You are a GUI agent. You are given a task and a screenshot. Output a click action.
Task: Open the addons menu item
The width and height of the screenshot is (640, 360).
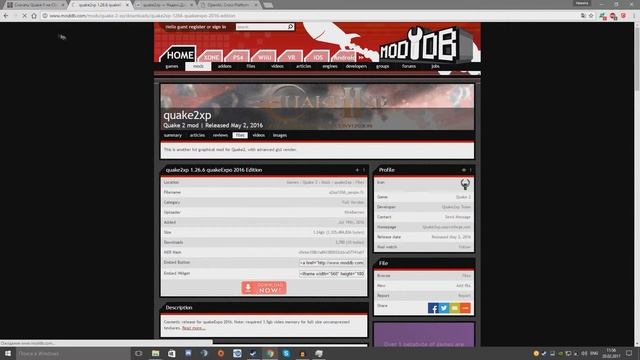[224, 66]
